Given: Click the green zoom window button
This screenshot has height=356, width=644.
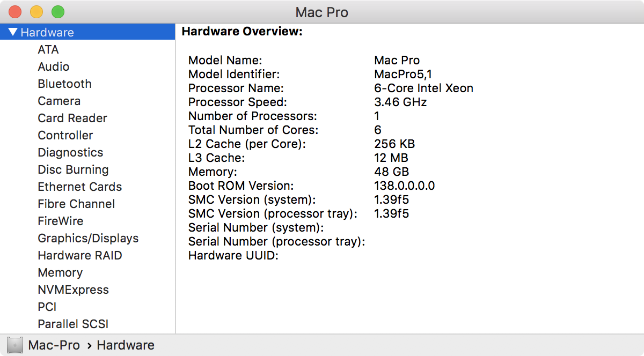Looking at the screenshot, I should (58, 11).
